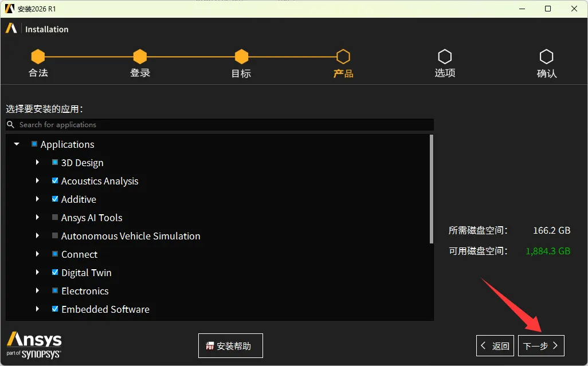Screen dimensions: 588x366
Task: Click the Installation header text
Action: (x=47, y=29)
